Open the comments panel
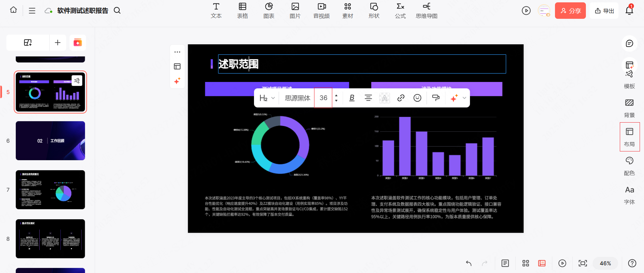This screenshot has height=273, width=644. pyautogui.click(x=629, y=44)
